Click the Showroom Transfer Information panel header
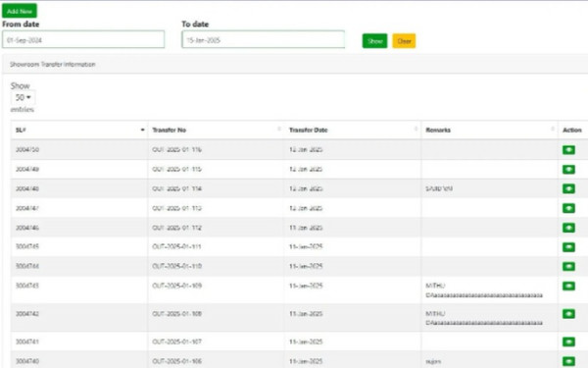588x368 pixels. coord(295,64)
